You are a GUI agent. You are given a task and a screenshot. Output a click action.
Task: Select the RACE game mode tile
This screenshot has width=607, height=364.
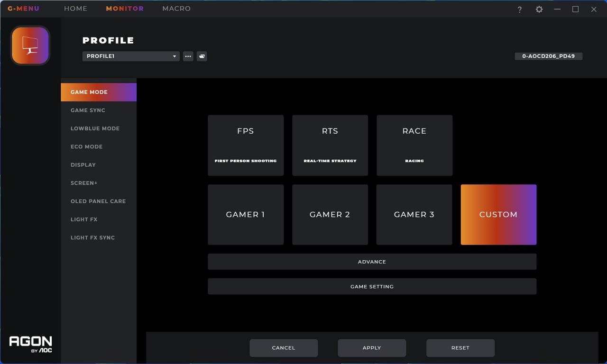[414, 146]
